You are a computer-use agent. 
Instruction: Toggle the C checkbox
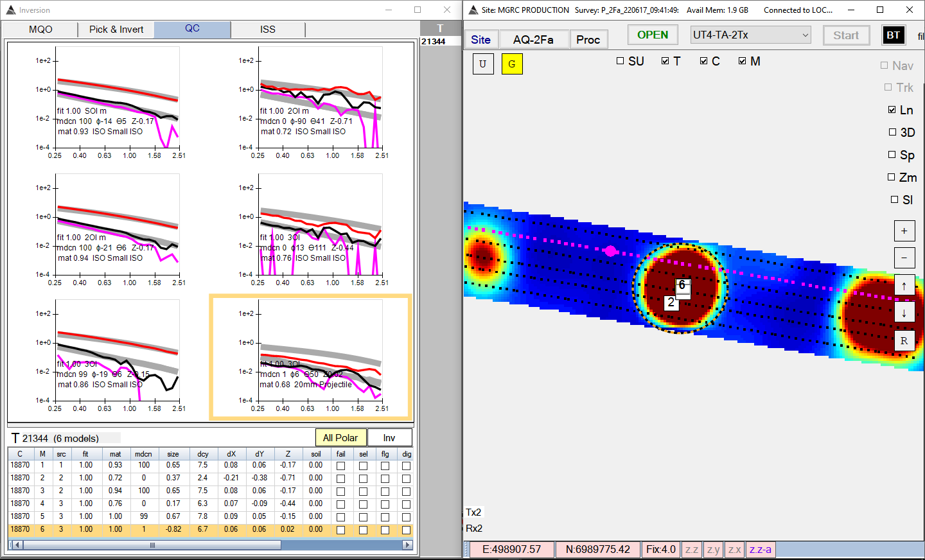tap(704, 61)
